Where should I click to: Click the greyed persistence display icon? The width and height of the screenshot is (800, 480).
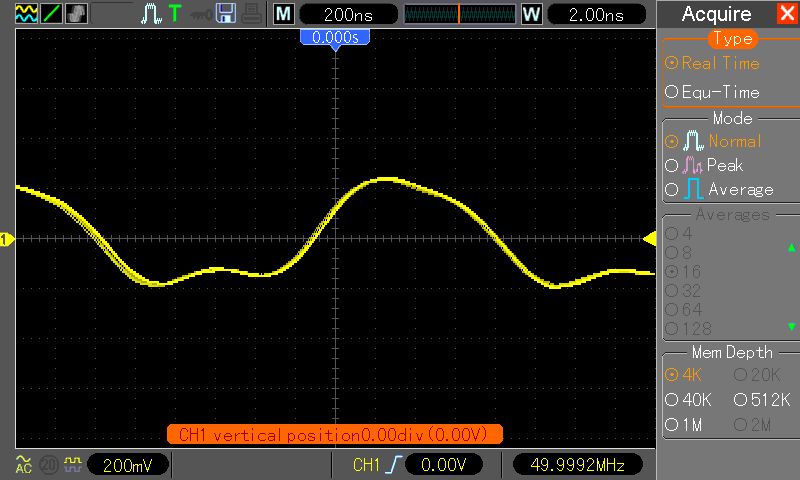[77, 13]
